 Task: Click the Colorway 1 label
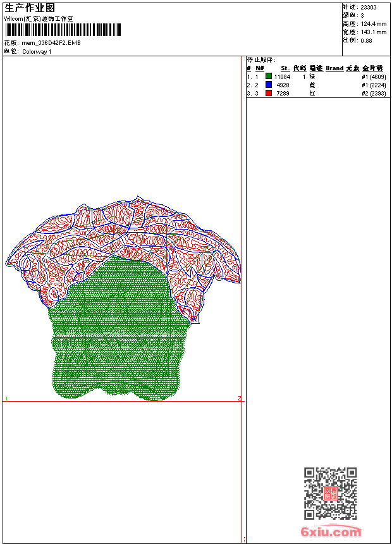37,51
